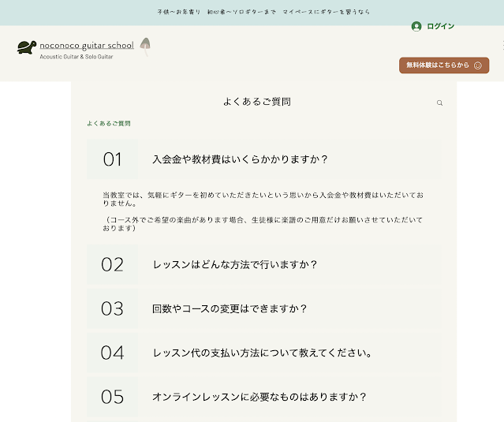Viewport: 504px width, 422px height.
Task: Click the 05 number tile
Action: click(x=112, y=397)
